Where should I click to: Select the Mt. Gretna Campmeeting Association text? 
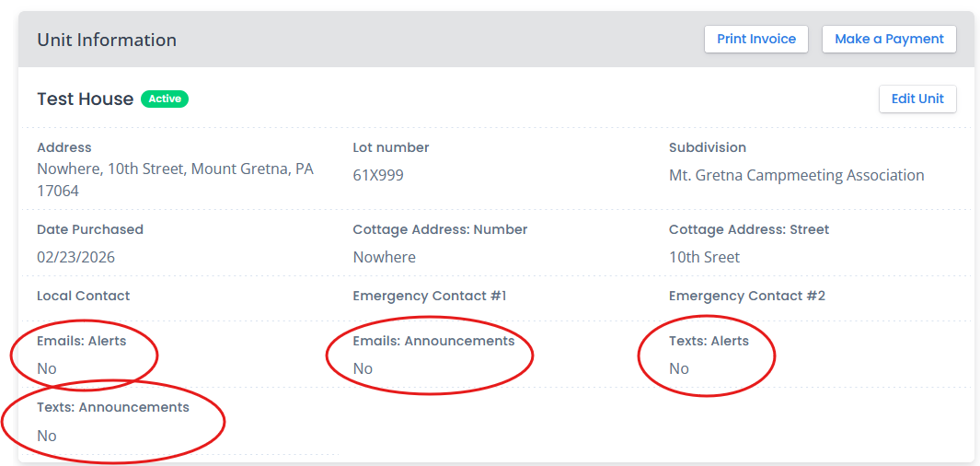pyautogui.click(x=796, y=175)
